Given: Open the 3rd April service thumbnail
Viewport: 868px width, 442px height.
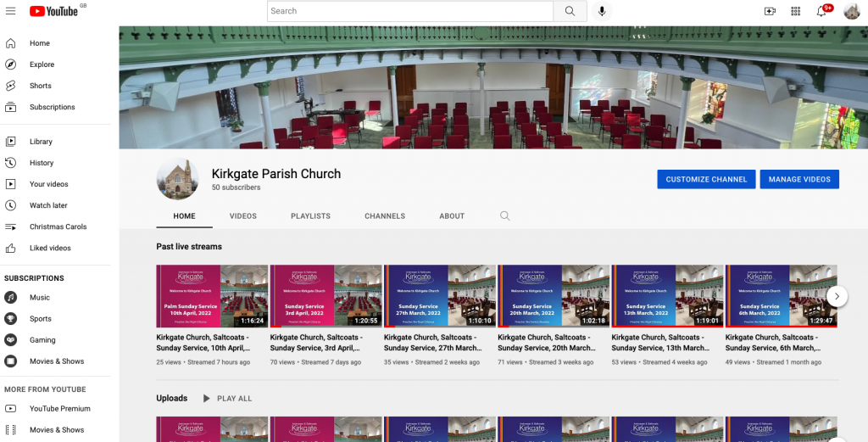Looking at the screenshot, I should 326,296.
